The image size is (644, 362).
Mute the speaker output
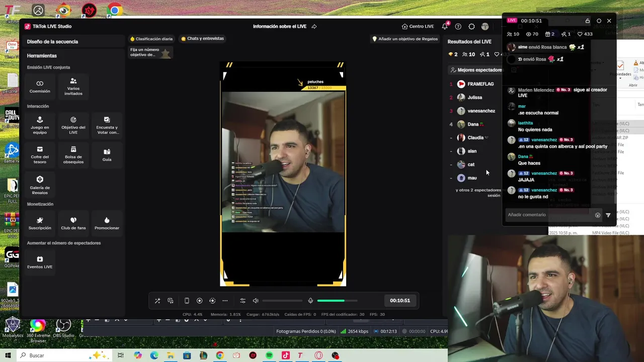pyautogui.click(x=256, y=301)
